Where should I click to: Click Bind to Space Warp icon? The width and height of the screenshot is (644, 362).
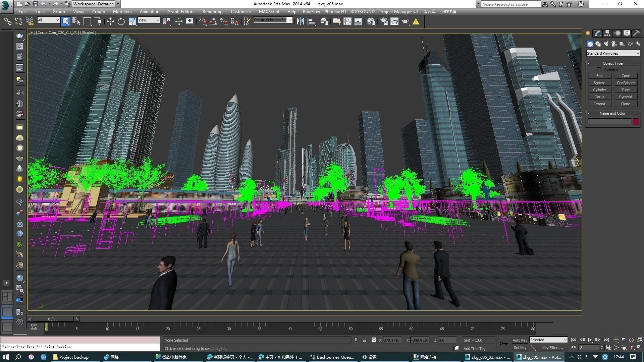(x=30, y=21)
